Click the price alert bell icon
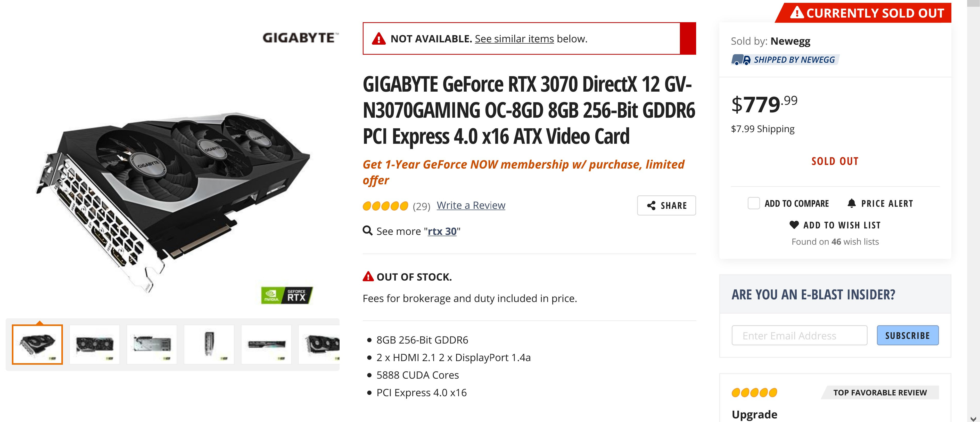Viewport: 980px width, 422px height. click(x=851, y=203)
